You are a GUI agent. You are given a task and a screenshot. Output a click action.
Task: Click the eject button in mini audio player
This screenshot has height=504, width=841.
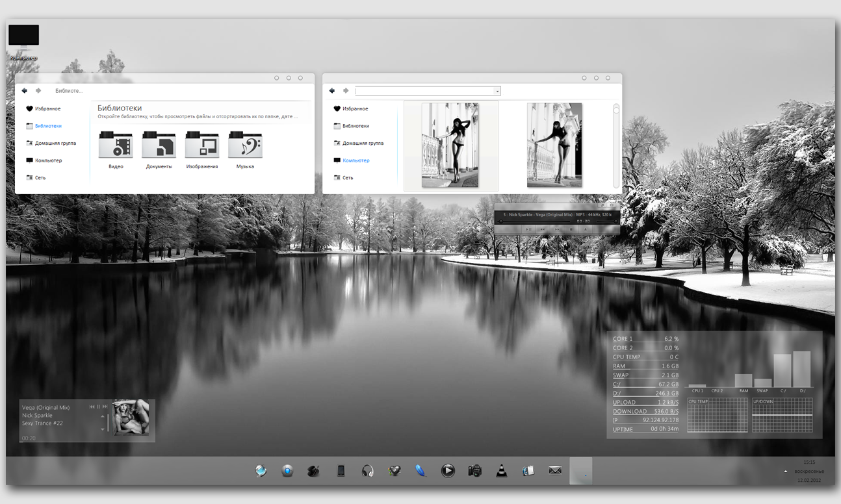pos(586,229)
